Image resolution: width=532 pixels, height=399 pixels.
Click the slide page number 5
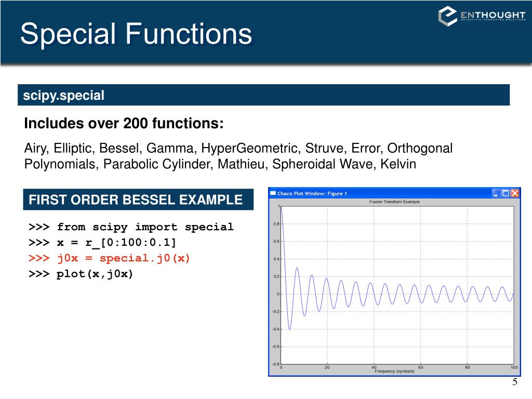(x=515, y=382)
